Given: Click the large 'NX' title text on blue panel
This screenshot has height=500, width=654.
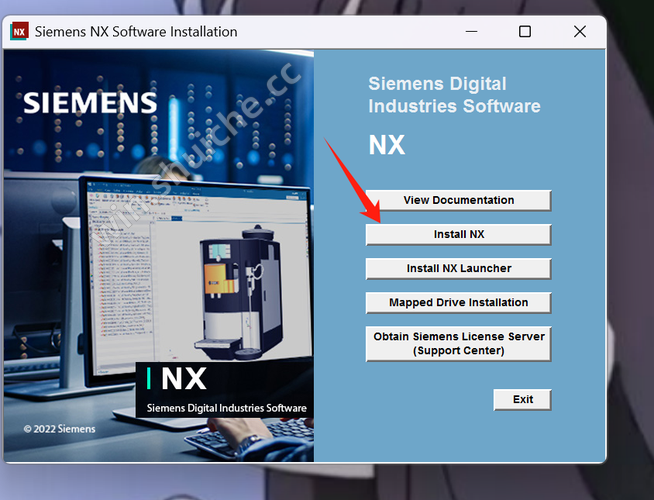Looking at the screenshot, I should [387, 145].
